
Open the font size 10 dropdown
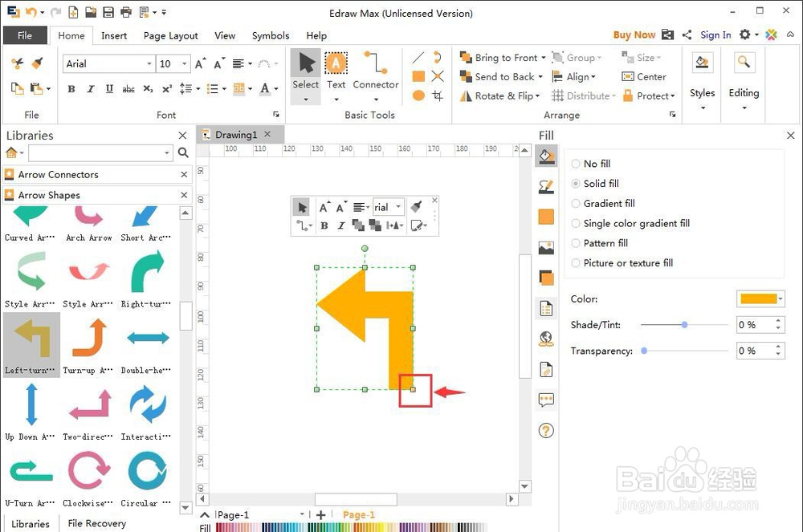[185, 64]
